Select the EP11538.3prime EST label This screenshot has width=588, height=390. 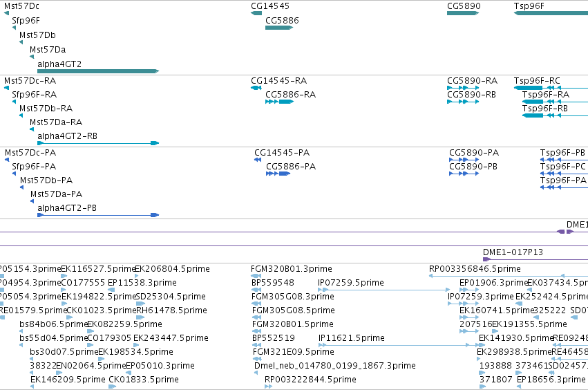pos(142,283)
